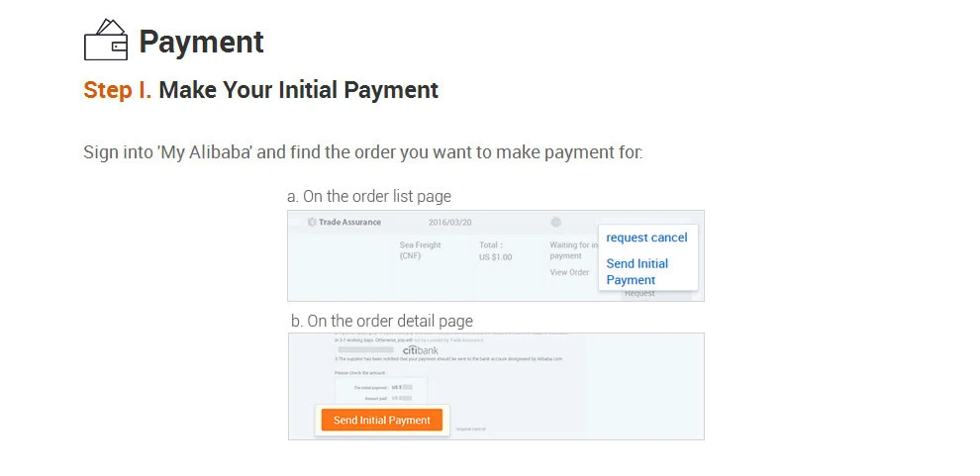The height and width of the screenshot is (476, 980).
Task: Open the View Order link
Action: [569, 272]
